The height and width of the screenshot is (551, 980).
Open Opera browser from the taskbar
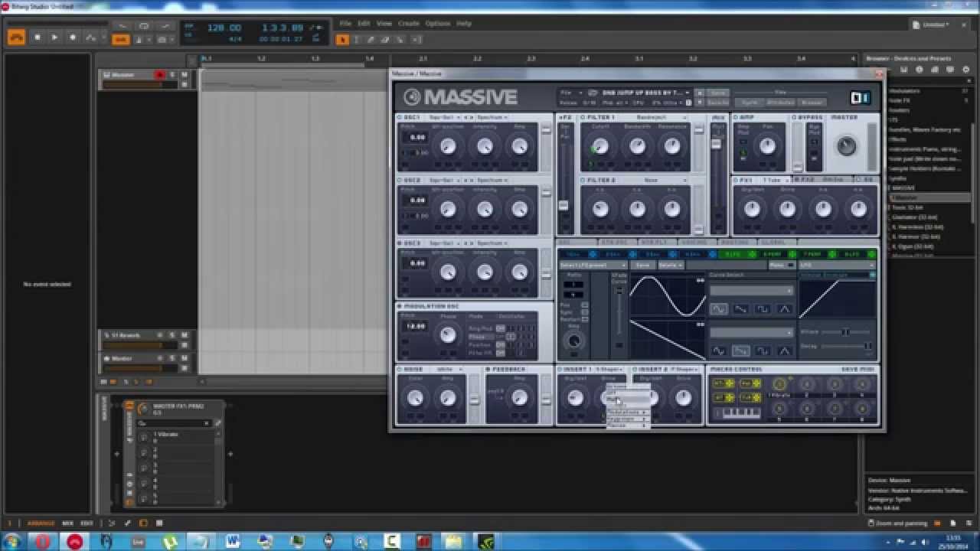point(44,541)
